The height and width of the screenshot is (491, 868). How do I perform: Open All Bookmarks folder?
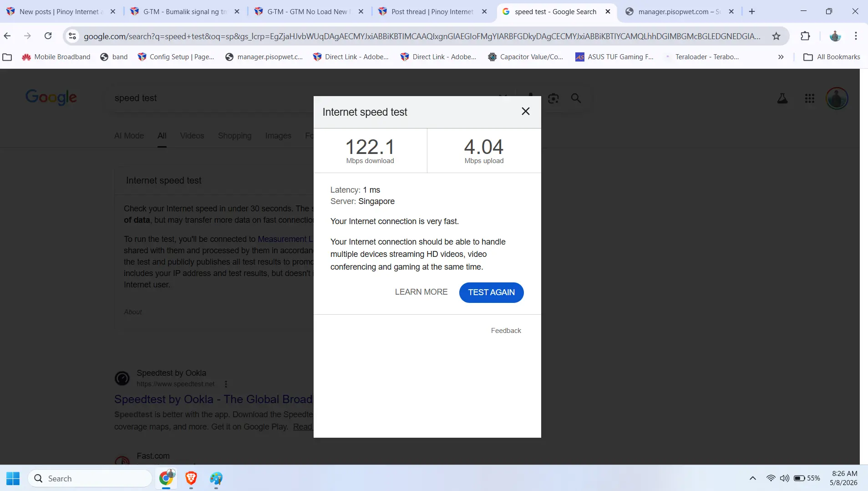[832, 57]
